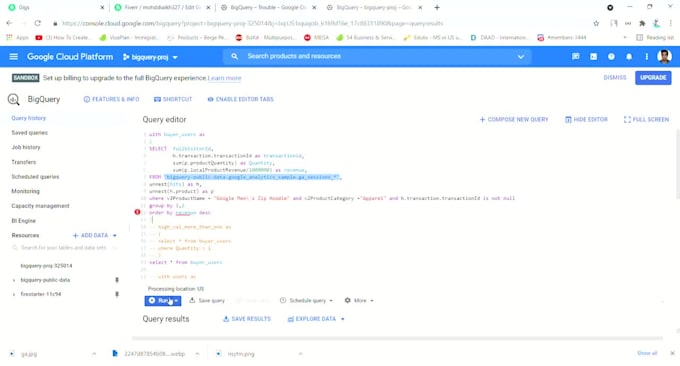
Task: Focus the tables and data sets search field
Action: click(64, 248)
